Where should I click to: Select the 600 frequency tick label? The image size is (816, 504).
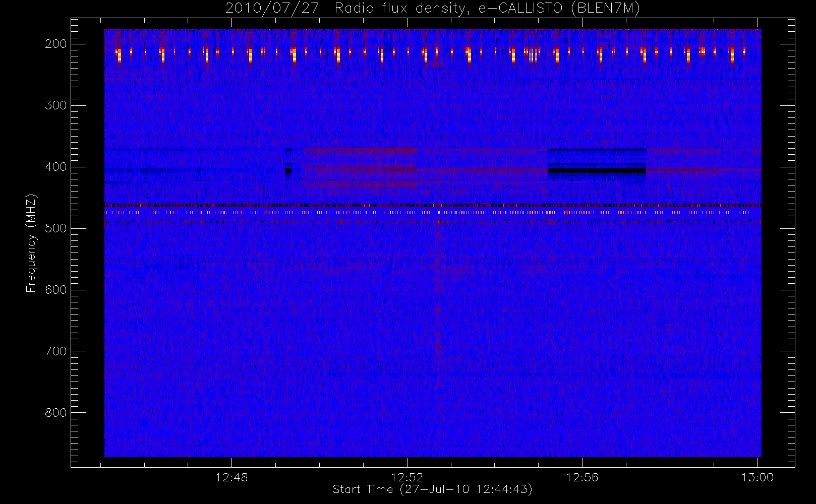point(56,290)
